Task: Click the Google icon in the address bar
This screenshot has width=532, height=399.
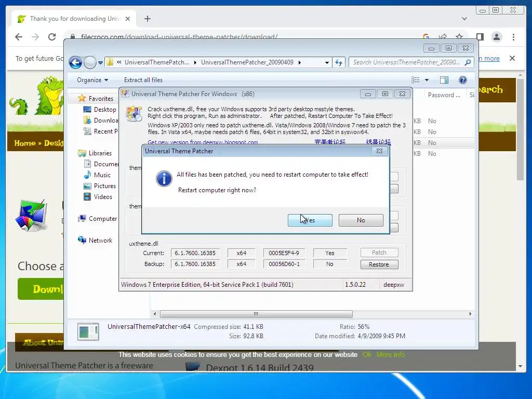Action: coord(426,37)
